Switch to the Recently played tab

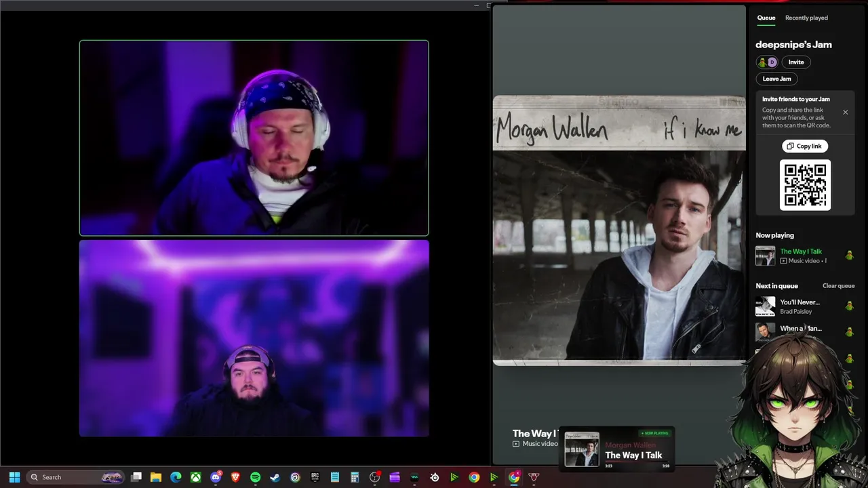tap(806, 18)
